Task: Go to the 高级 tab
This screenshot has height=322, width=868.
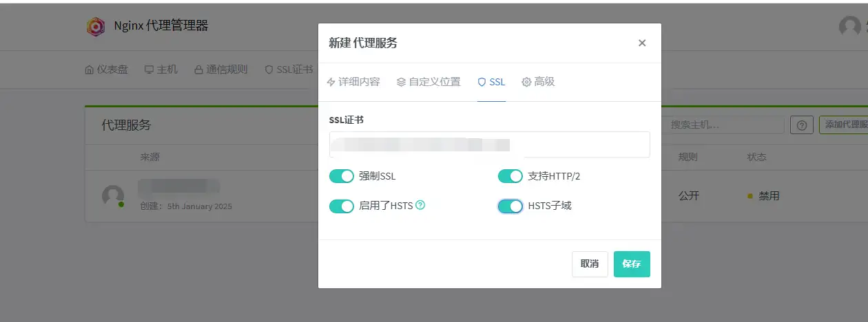Action: [x=538, y=82]
